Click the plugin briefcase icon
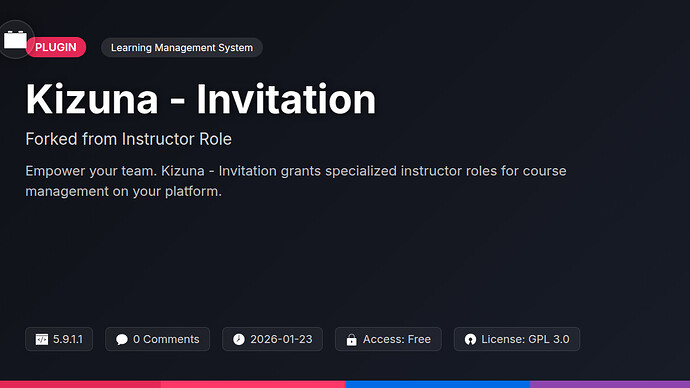This screenshot has width=690, height=388. pos(15,40)
